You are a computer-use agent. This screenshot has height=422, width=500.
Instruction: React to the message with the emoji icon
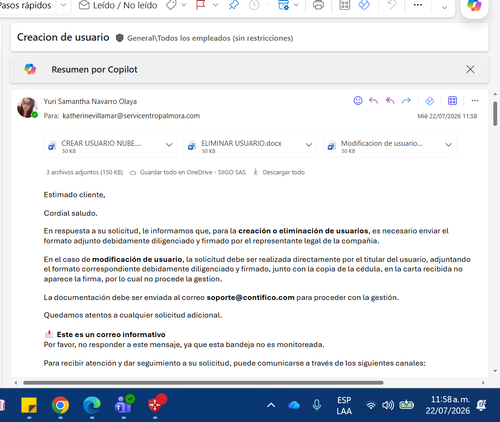(358, 101)
